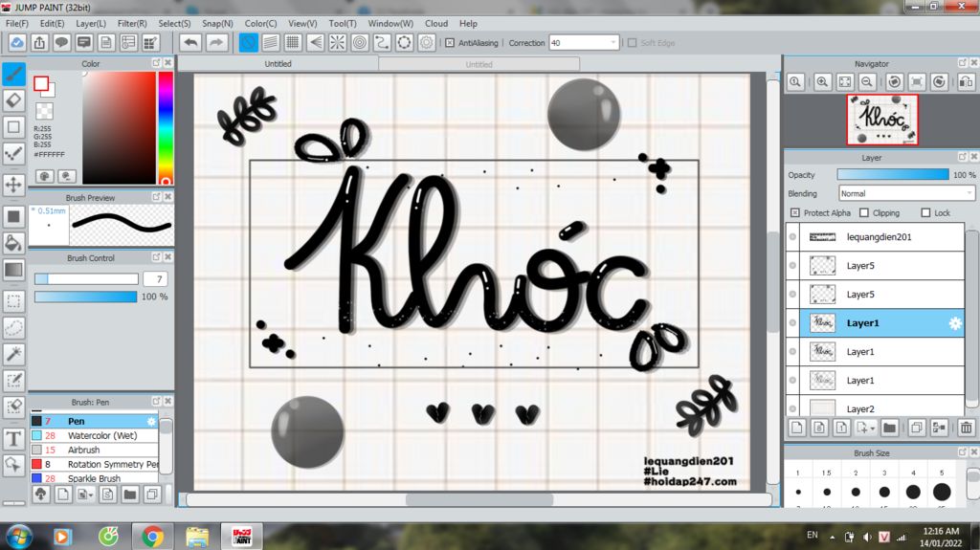This screenshot has width=980, height=550.
Task: Enable parallel lines snap
Action: tap(271, 42)
